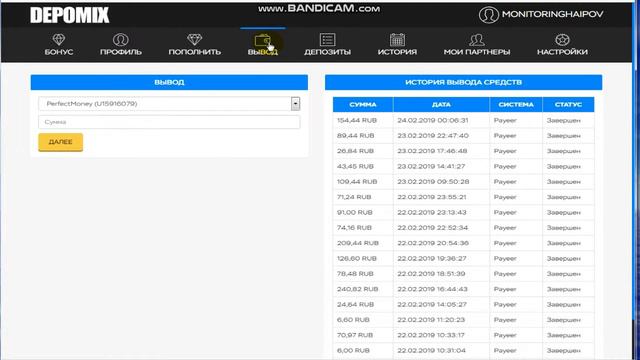
Task: Go to the Пополнить menu label
Action: [x=195, y=52]
